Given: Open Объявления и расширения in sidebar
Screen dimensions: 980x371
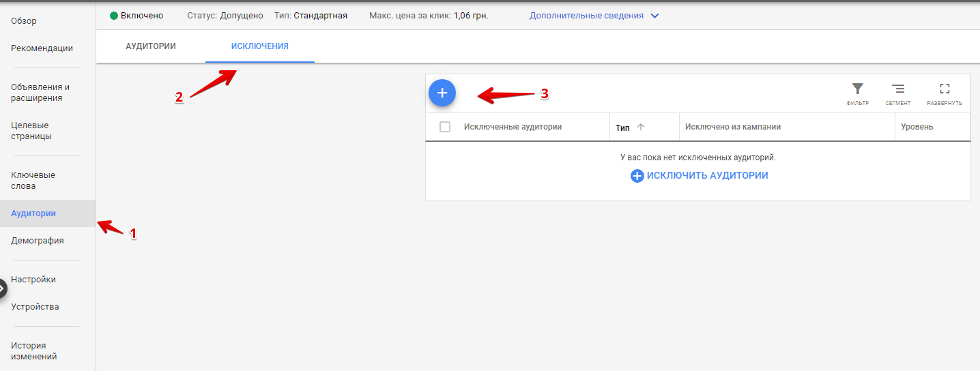Looking at the screenshot, I should pyautogui.click(x=40, y=93).
